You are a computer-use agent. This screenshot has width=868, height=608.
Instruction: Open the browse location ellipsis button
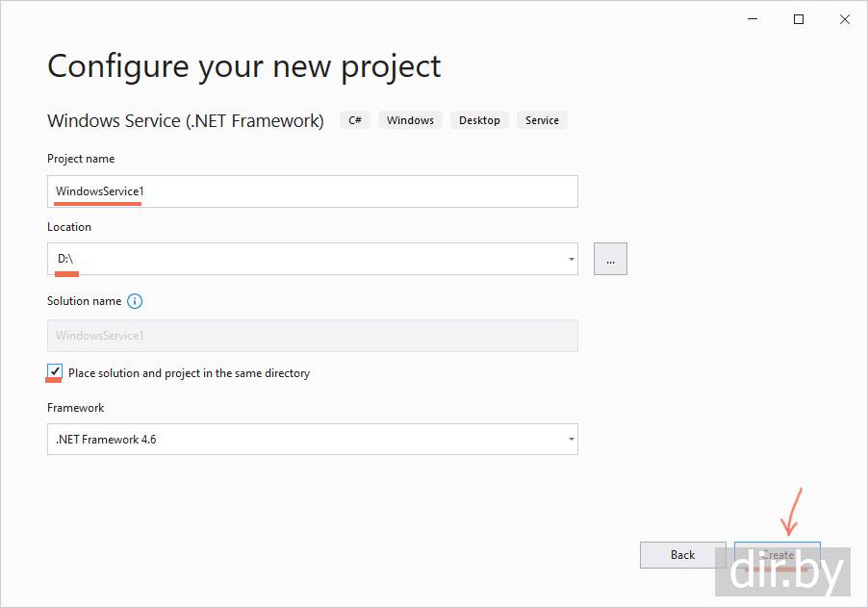[610, 259]
